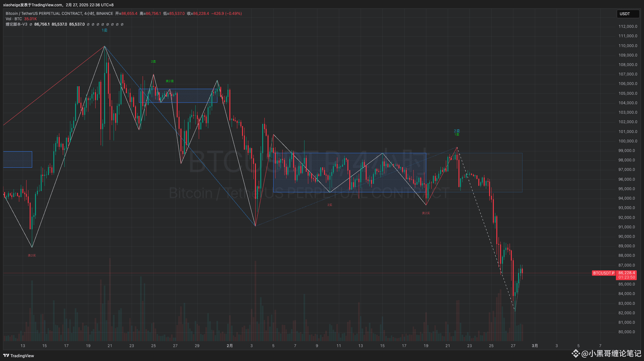This screenshot has height=361, width=644.
Task: Click the solid blue box under the 类2卖 label
Action: pyautogui.click(x=178, y=96)
